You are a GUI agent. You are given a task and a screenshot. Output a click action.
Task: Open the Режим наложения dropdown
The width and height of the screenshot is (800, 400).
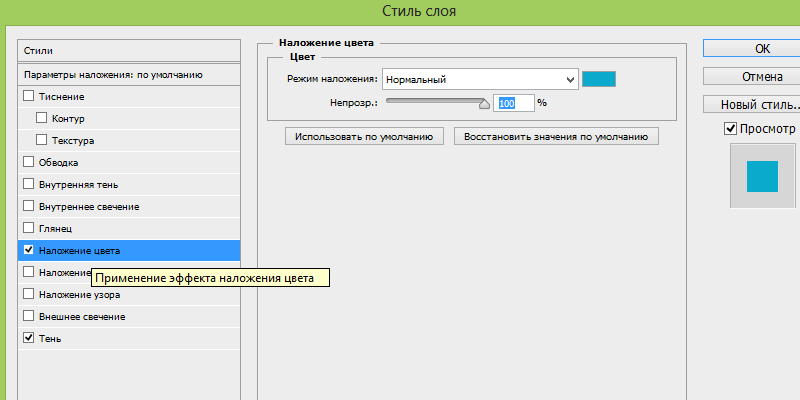coord(479,79)
